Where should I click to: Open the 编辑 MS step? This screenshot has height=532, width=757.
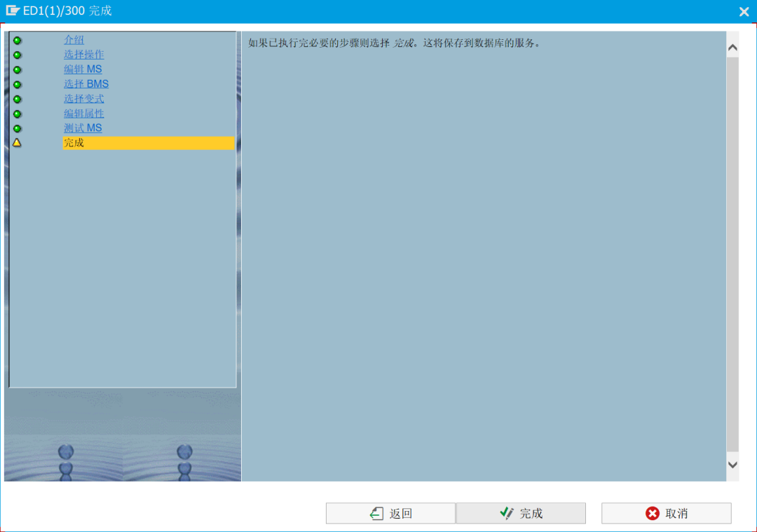pyautogui.click(x=83, y=69)
